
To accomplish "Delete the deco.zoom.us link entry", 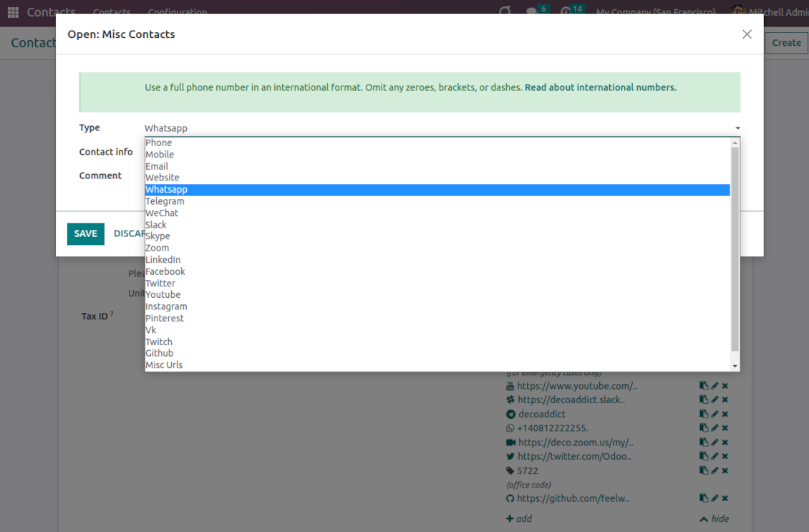I will pyautogui.click(x=725, y=442).
